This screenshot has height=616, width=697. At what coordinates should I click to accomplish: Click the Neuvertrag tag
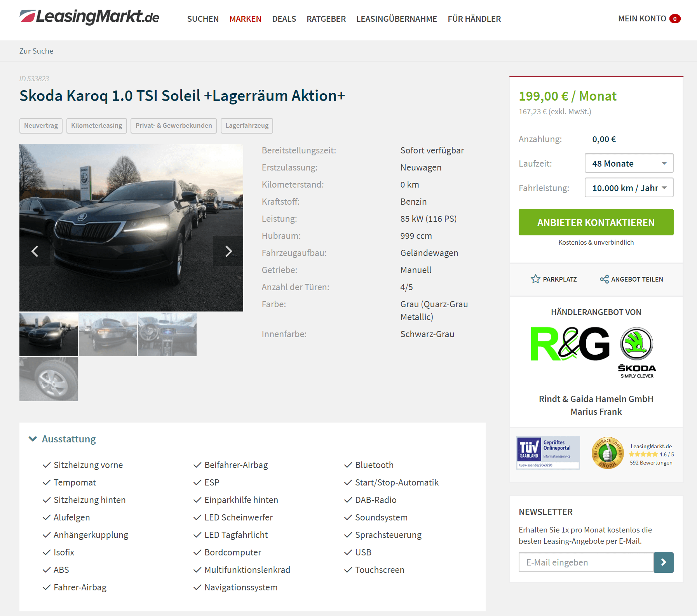[41, 125]
